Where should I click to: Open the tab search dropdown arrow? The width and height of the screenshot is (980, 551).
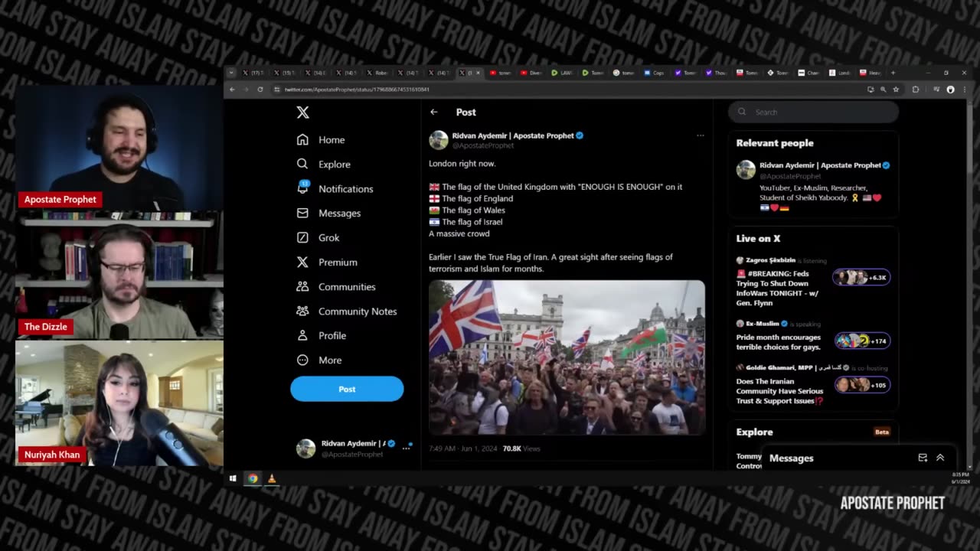coord(231,73)
